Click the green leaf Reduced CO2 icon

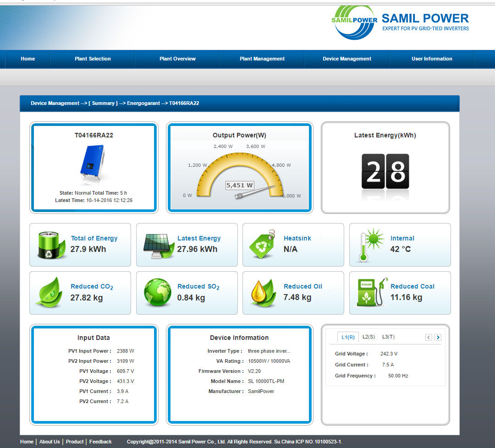pos(50,292)
